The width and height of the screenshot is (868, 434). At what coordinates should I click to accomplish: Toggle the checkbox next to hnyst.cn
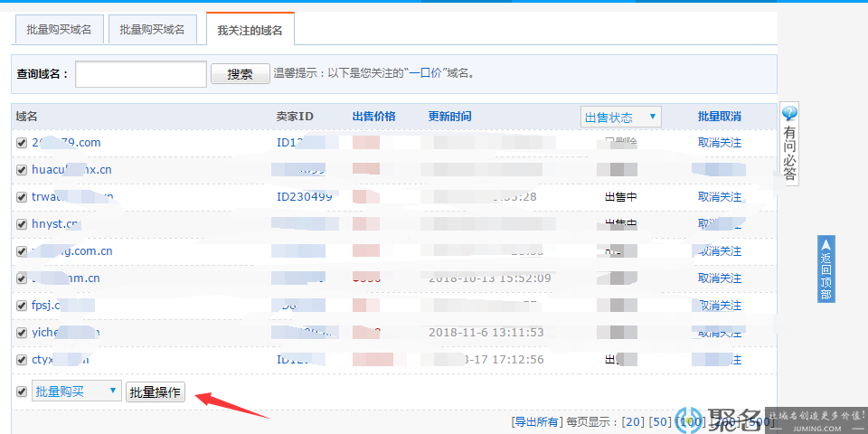22,224
